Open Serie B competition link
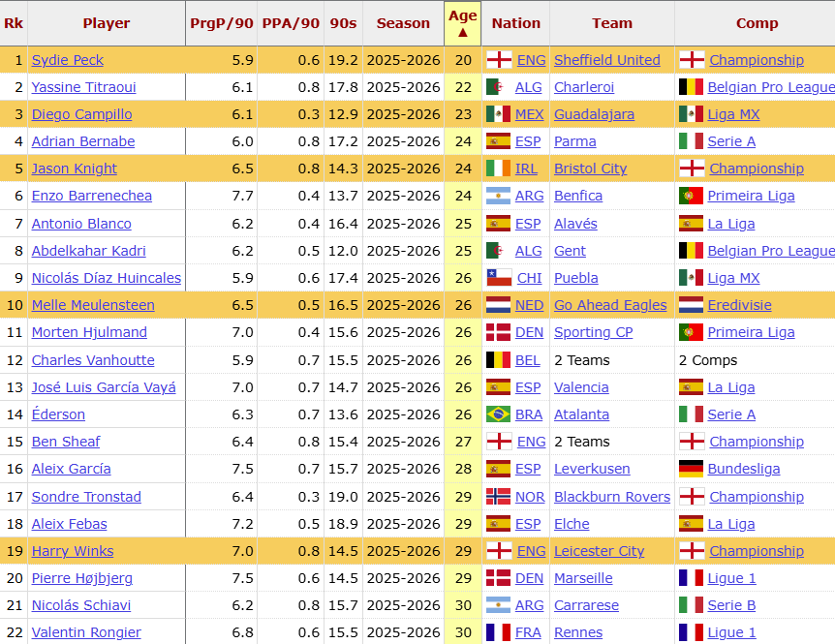 pos(731,605)
